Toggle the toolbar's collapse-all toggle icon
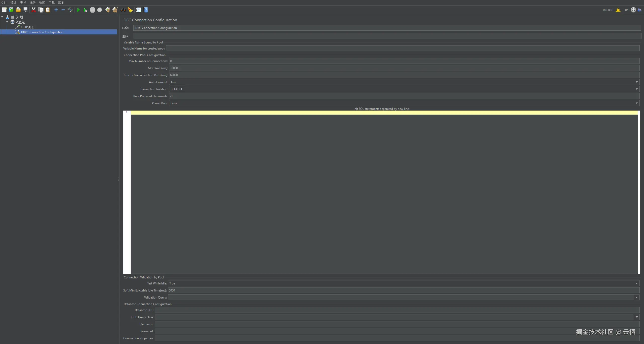Viewport: 644px width, 344px height. pyautogui.click(x=63, y=10)
